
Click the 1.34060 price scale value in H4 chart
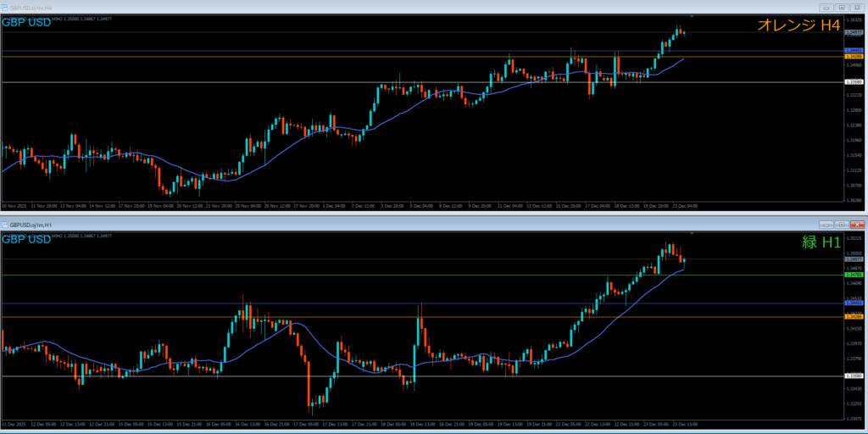[854, 65]
